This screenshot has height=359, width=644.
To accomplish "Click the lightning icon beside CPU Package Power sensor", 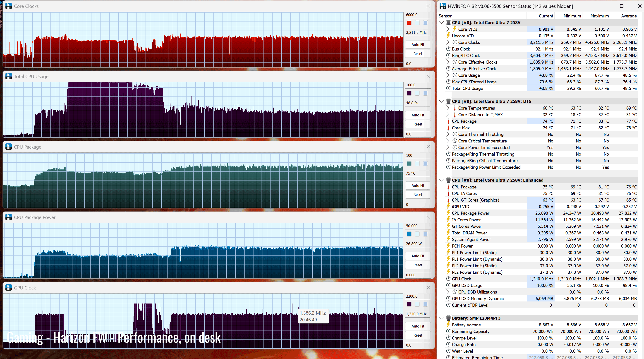I will pos(448,213).
